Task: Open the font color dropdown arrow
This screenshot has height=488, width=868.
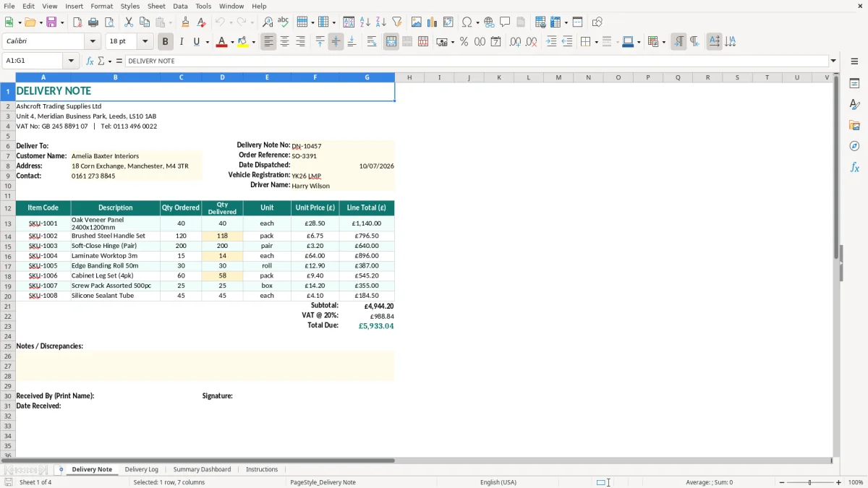Action: [x=231, y=42]
